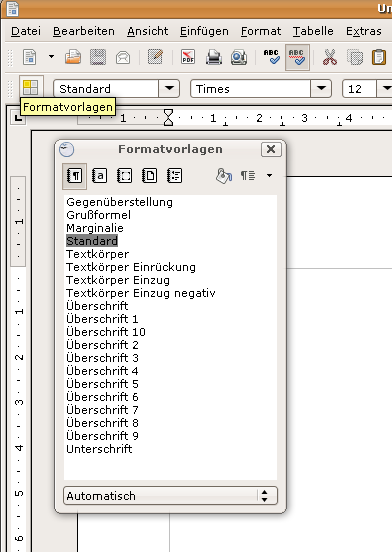Screen dimensions: 392x552
Task: Click the Print document icon
Action: pyautogui.click(x=214, y=57)
